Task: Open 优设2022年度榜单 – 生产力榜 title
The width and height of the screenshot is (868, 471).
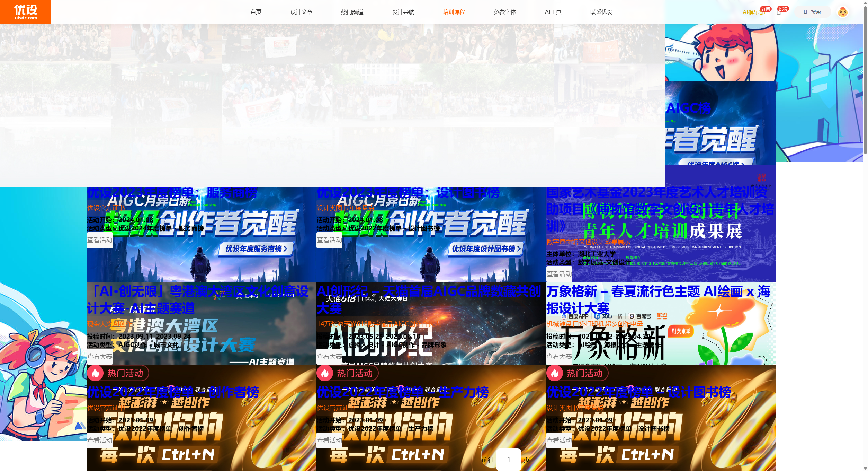Action: [x=402, y=392]
